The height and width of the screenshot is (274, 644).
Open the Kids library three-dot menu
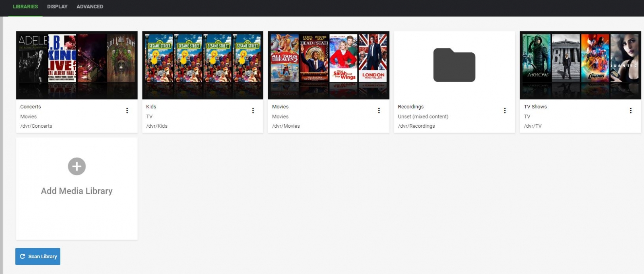253,110
